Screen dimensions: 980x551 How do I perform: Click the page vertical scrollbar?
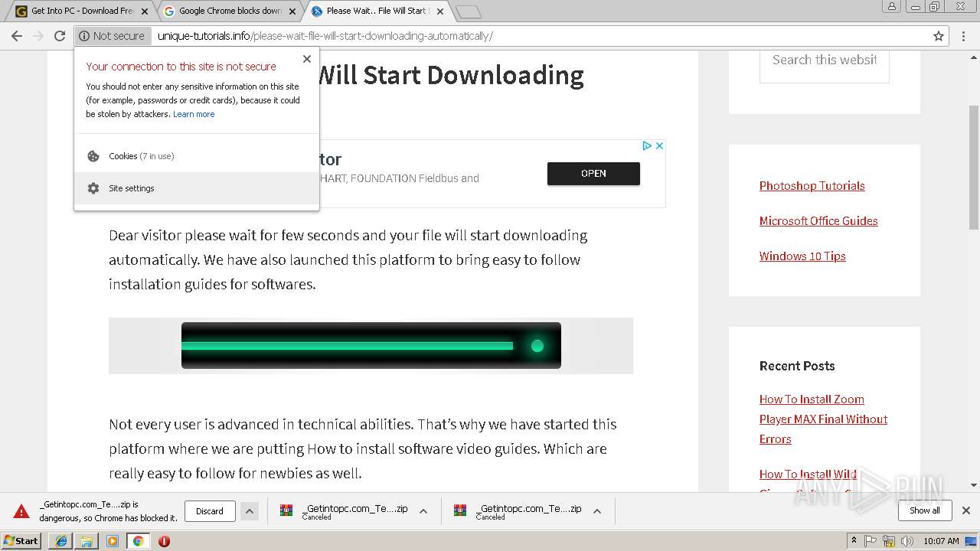[x=974, y=167]
